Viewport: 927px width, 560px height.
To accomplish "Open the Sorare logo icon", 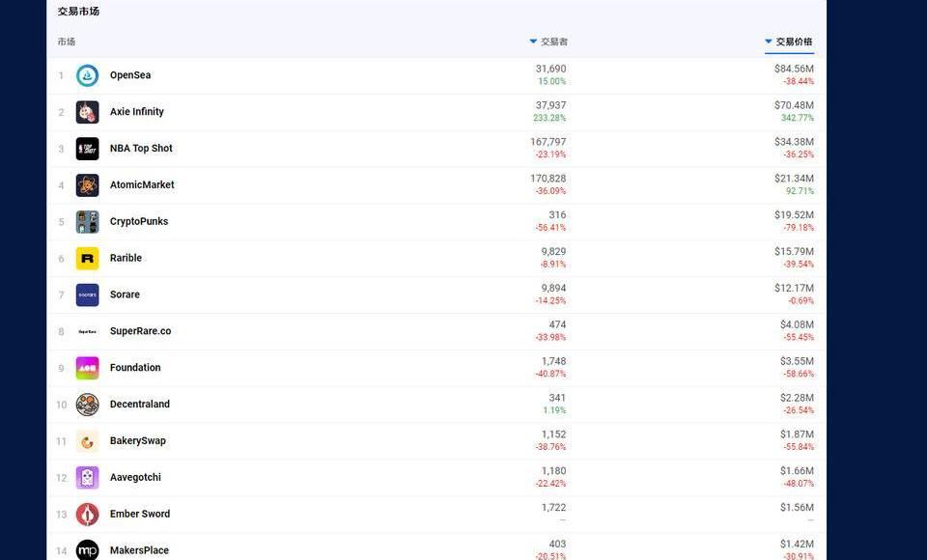I will point(87,295).
